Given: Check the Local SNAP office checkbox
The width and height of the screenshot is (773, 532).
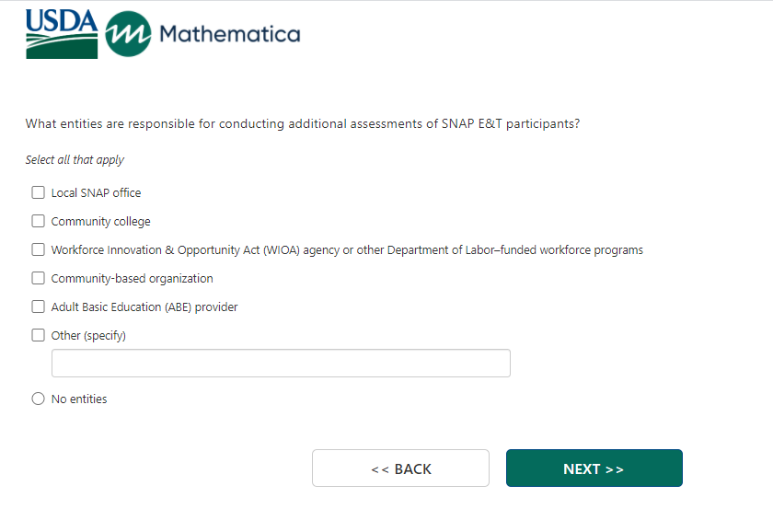Looking at the screenshot, I should [38, 192].
